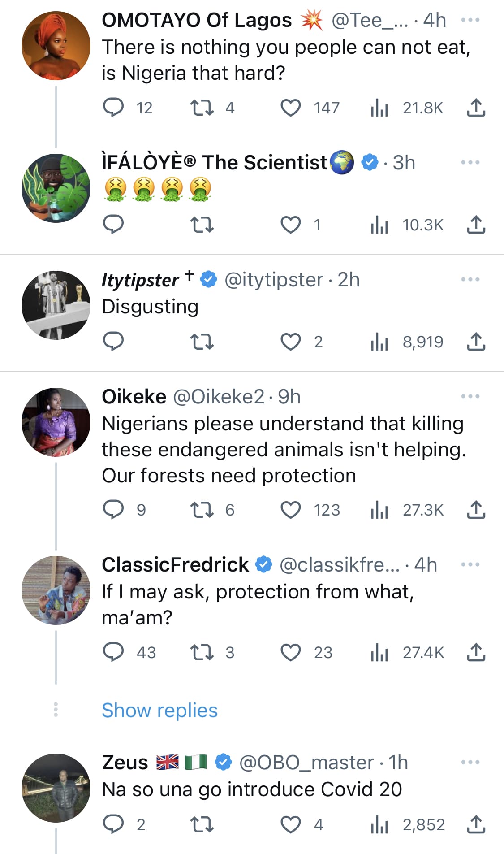Screen dimensions: 504x854
Task: Open @OBO_master profile handle
Action: pyautogui.click(x=306, y=763)
